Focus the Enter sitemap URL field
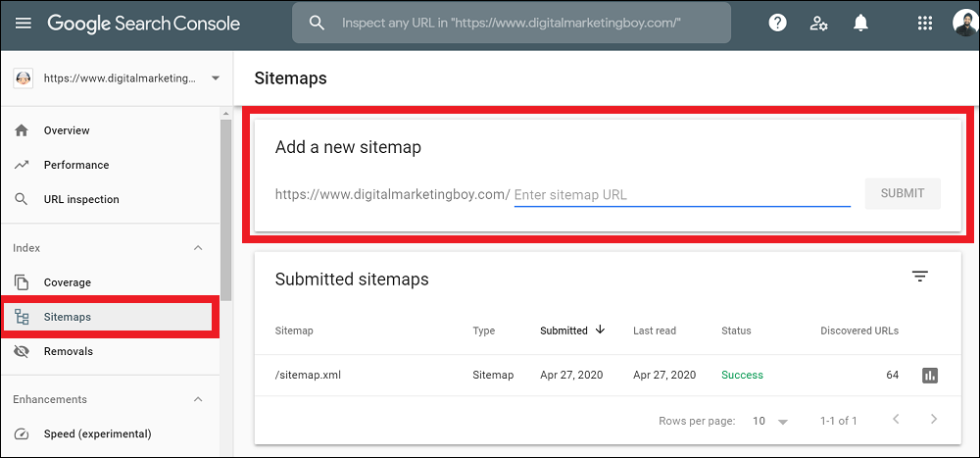Viewport: 980px width, 458px height. coord(682,194)
